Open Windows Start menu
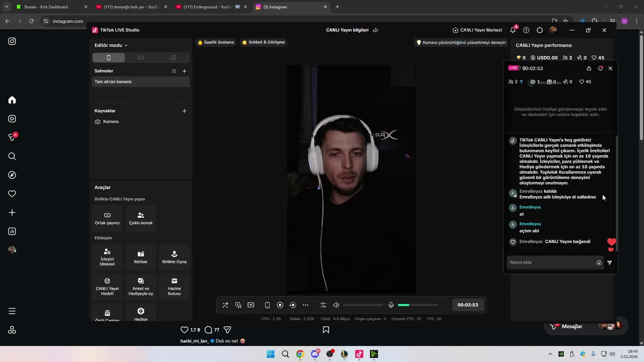Screen dimensions: 644x362 click(270, 354)
